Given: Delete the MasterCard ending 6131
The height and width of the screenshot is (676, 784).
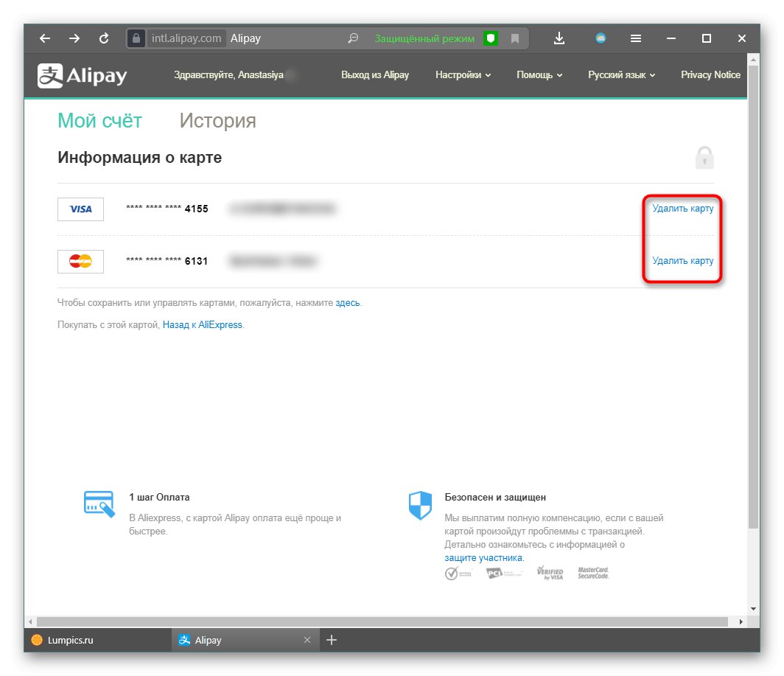Looking at the screenshot, I should pyautogui.click(x=682, y=261).
